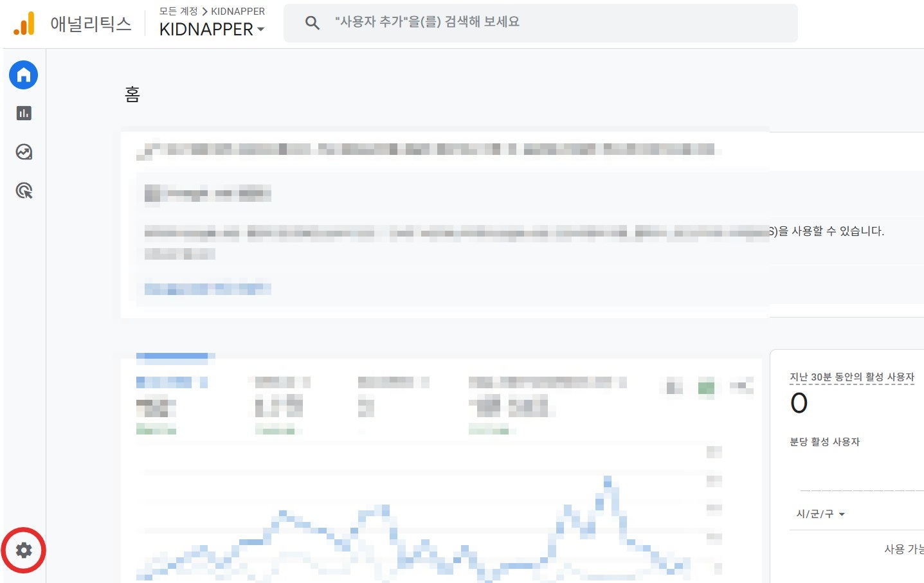Open Explore from the sidebar
Image resolution: width=924 pixels, height=583 pixels.
tap(23, 152)
